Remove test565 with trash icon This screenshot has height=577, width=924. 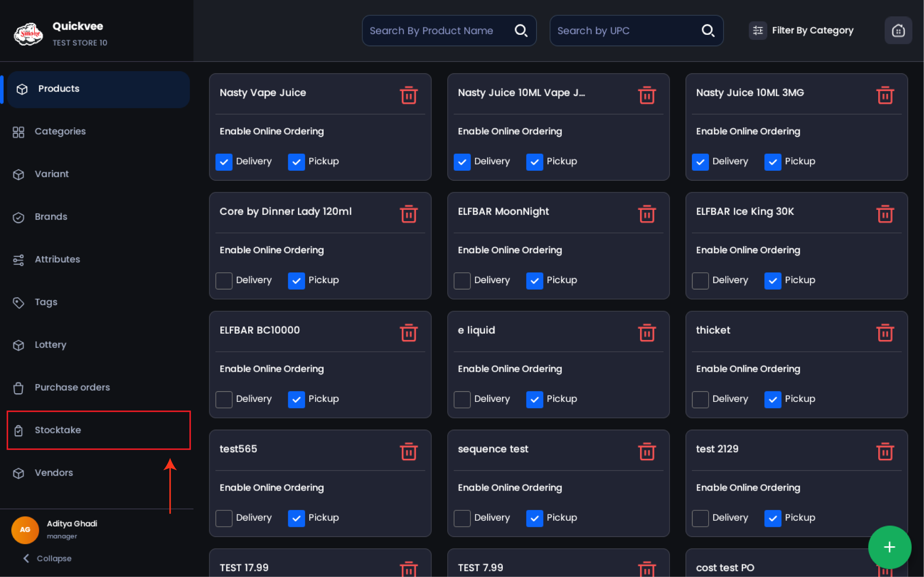click(x=409, y=451)
